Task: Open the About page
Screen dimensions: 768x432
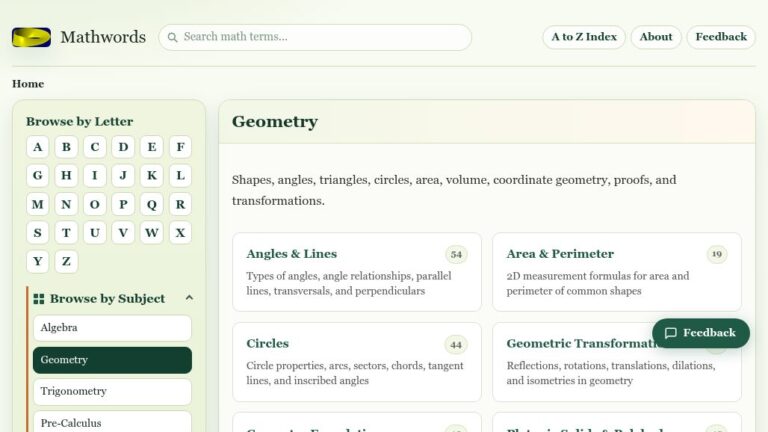Action: [x=656, y=37]
